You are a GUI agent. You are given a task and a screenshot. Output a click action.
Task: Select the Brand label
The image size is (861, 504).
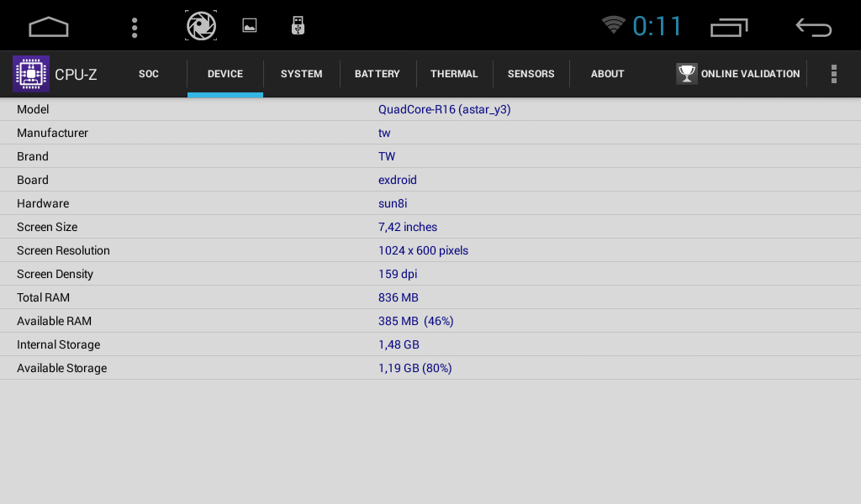[x=33, y=156]
